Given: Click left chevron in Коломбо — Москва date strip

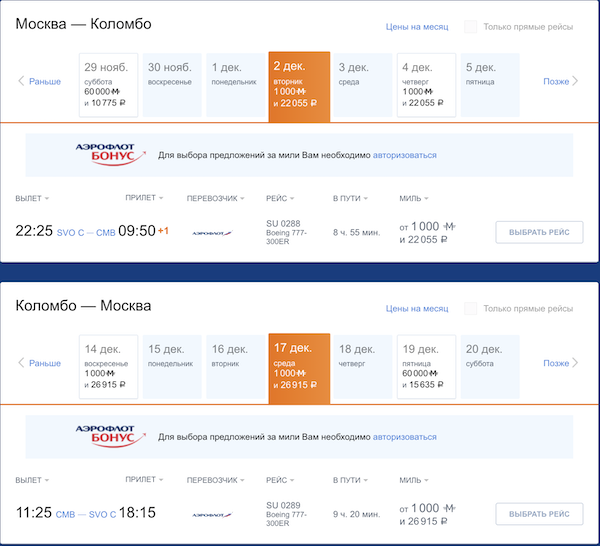Looking at the screenshot, I should point(21,363).
